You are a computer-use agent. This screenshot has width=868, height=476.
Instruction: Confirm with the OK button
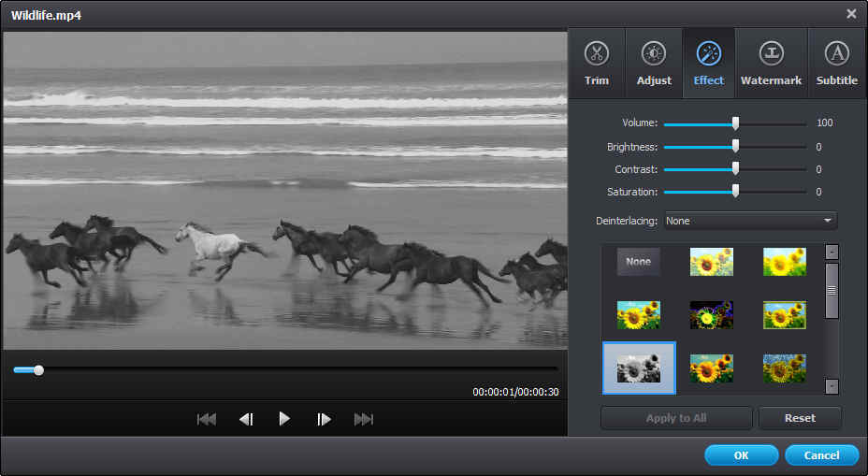click(x=741, y=455)
